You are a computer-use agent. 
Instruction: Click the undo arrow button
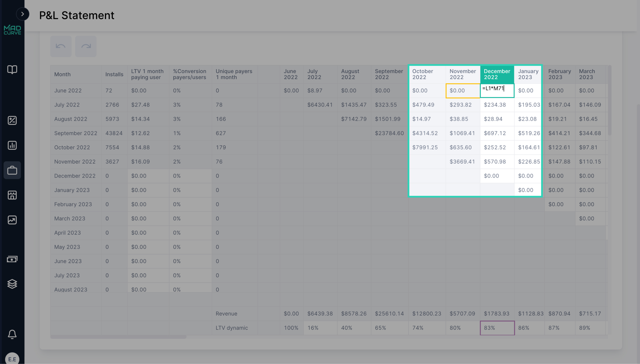coord(61,46)
